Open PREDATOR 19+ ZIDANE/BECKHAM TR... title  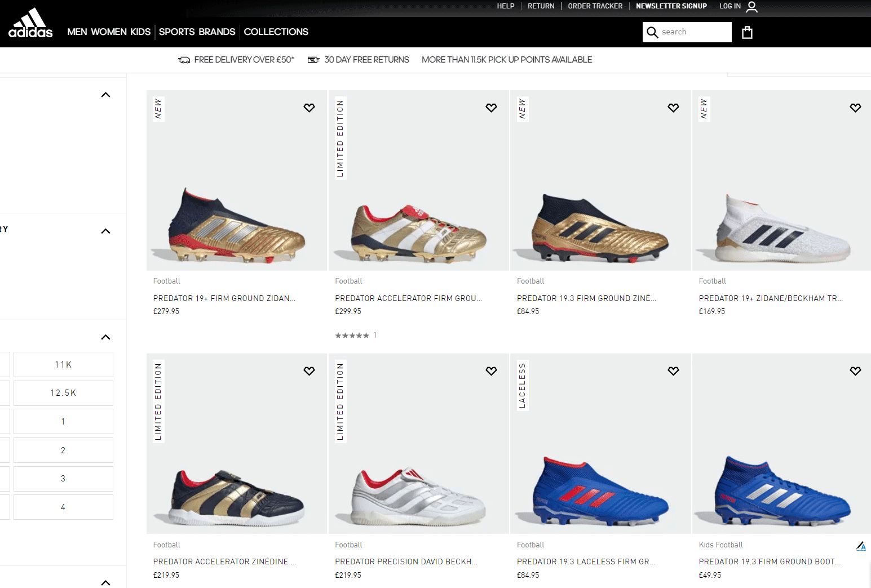point(771,298)
